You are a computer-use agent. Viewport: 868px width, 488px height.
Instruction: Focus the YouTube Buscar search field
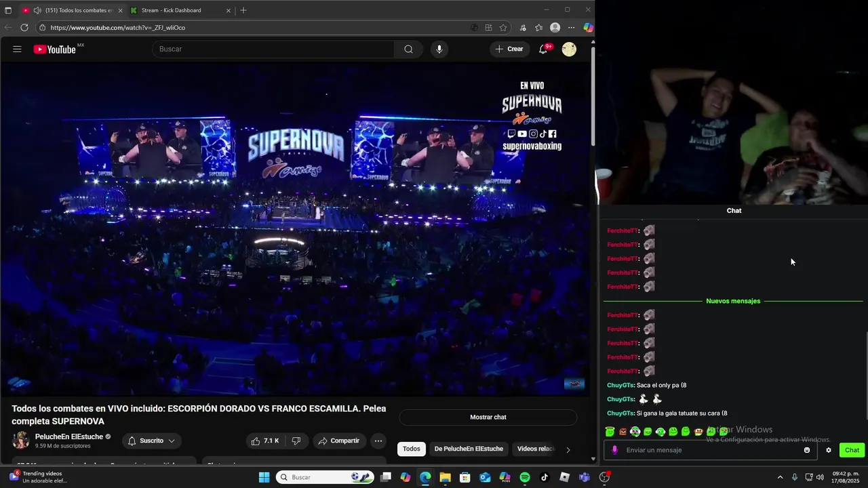273,49
